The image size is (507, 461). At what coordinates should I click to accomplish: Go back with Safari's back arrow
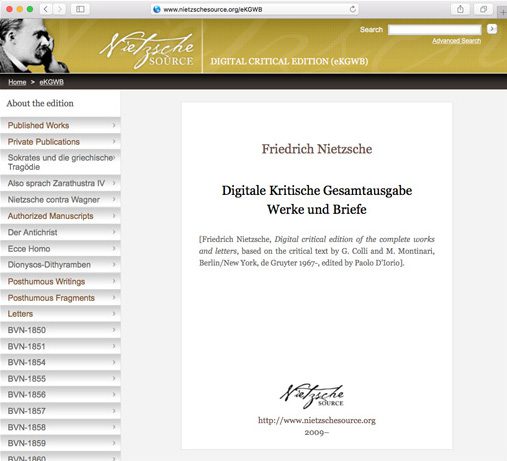pyautogui.click(x=46, y=9)
